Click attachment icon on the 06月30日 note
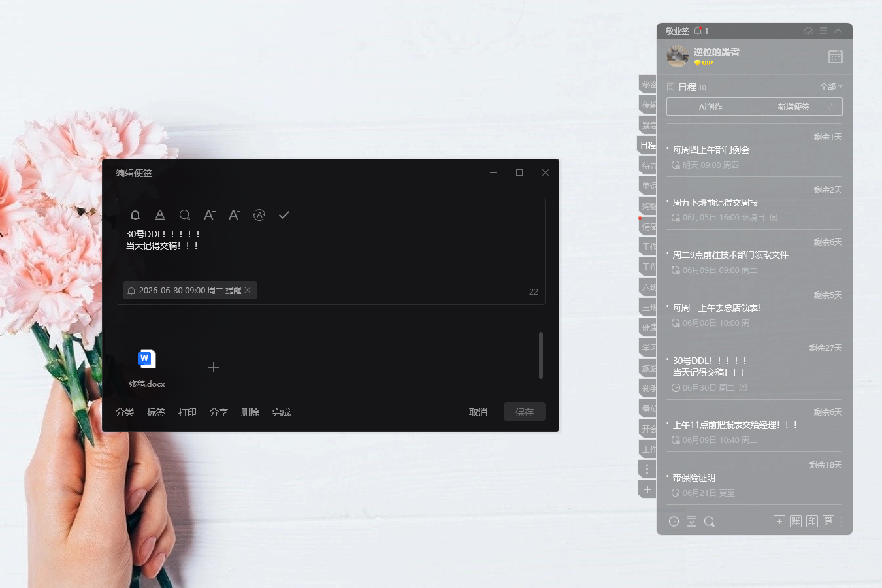882x588 pixels. 743,387
